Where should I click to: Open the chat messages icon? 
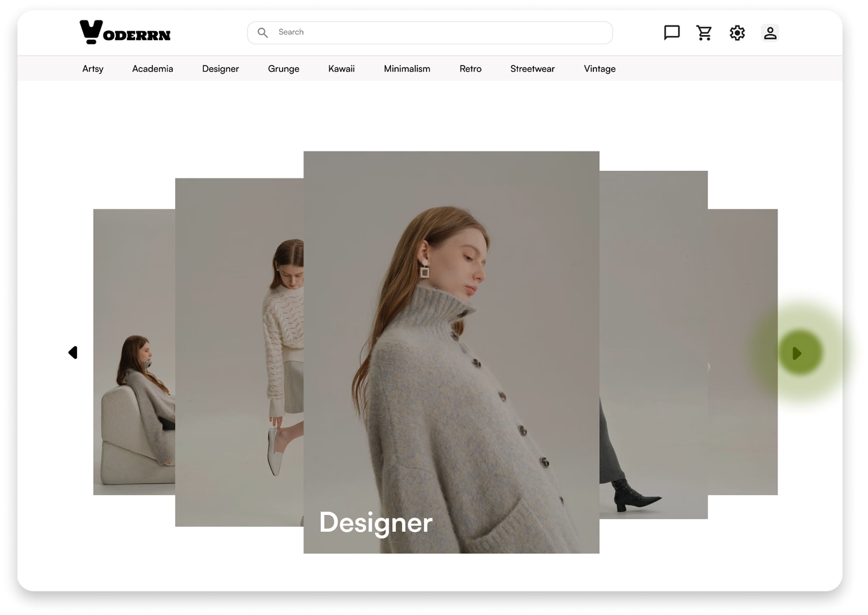(672, 33)
